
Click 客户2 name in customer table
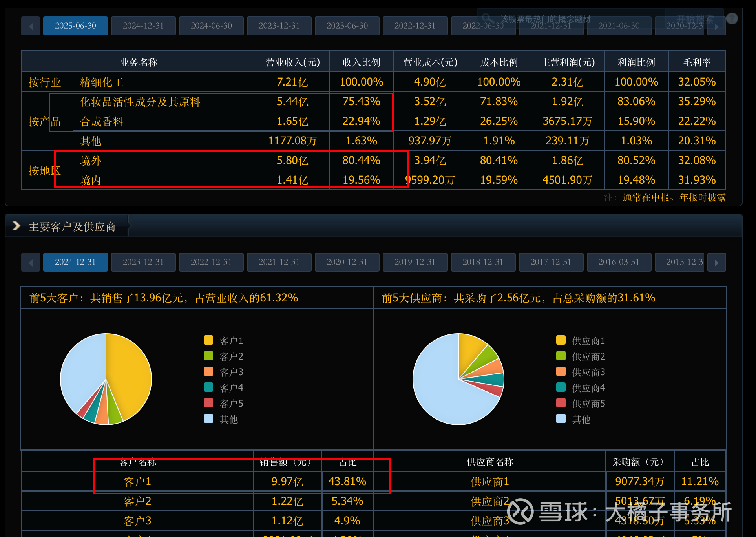137,501
